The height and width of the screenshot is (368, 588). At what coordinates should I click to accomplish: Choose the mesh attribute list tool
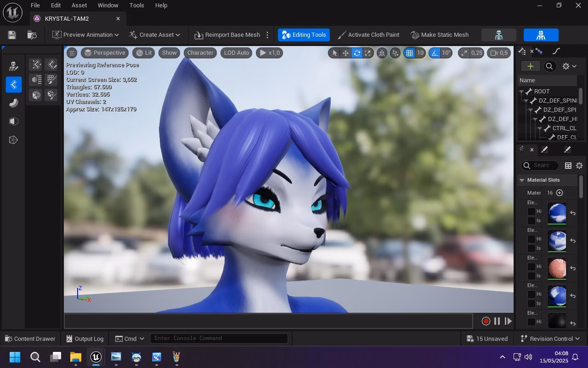coord(36,80)
